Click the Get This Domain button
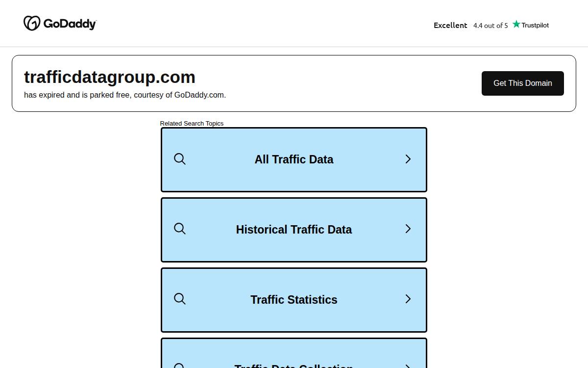Image resolution: width=588 pixels, height=368 pixels. pyautogui.click(x=522, y=83)
